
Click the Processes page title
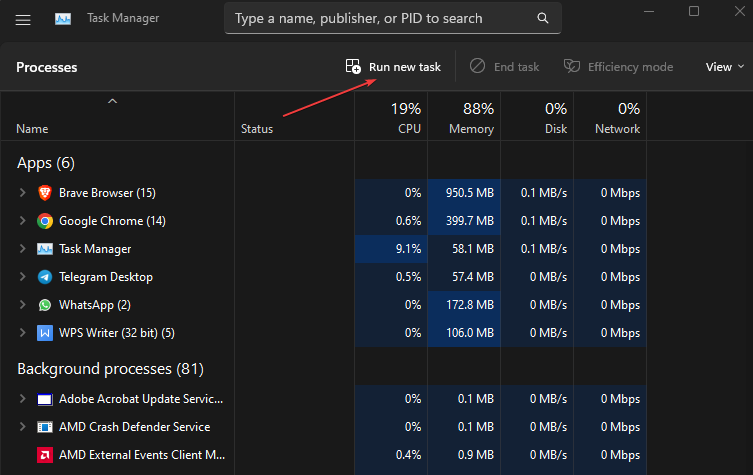(47, 67)
